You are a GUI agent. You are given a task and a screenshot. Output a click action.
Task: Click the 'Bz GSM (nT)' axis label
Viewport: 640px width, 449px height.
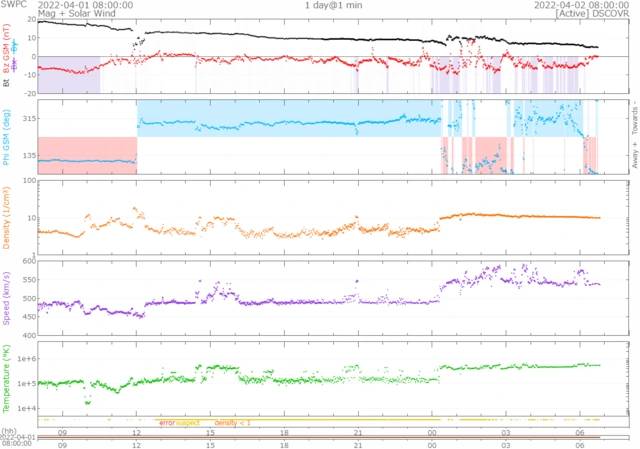point(6,48)
